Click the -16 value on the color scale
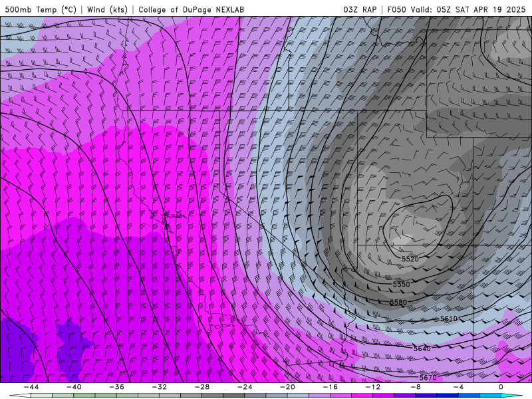This screenshot has width=532, height=399. point(330,387)
